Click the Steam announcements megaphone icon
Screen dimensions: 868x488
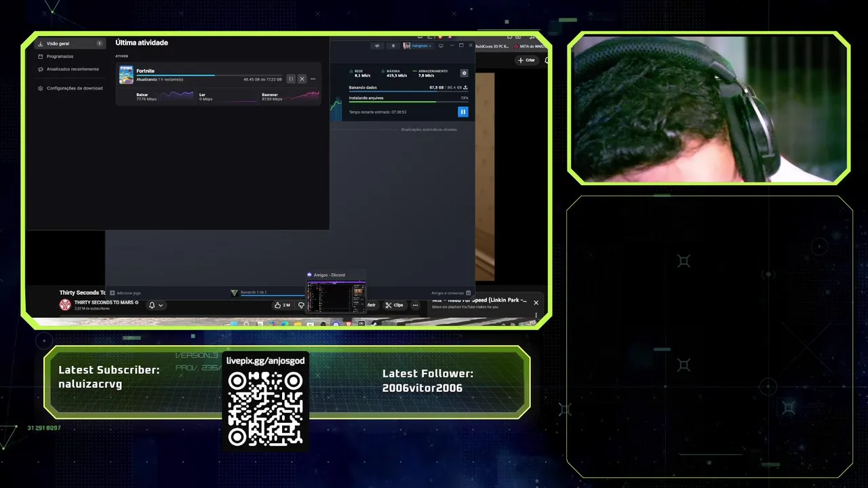point(378,45)
